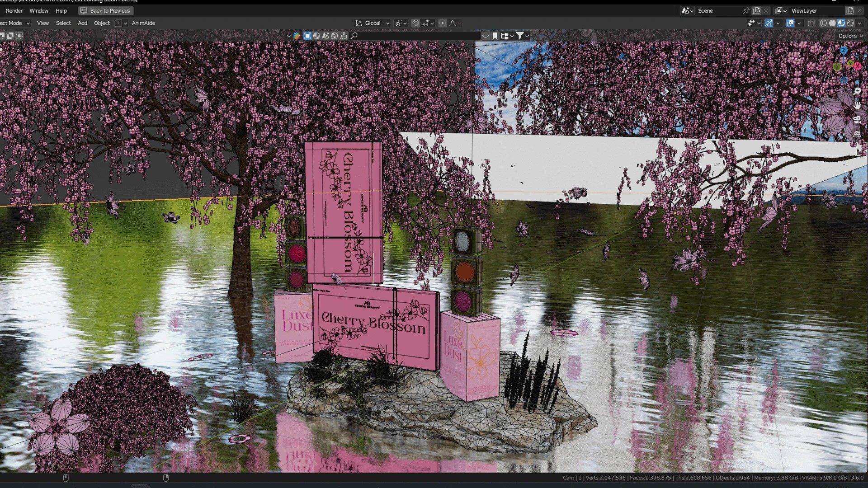Open the AnimAide menu
Image resolution: width=868 pixels, height=488 pixels.
click(143, 23)
